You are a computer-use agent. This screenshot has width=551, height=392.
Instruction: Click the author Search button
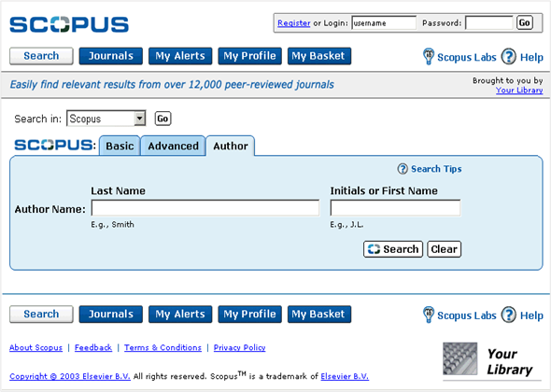(393, 249)
